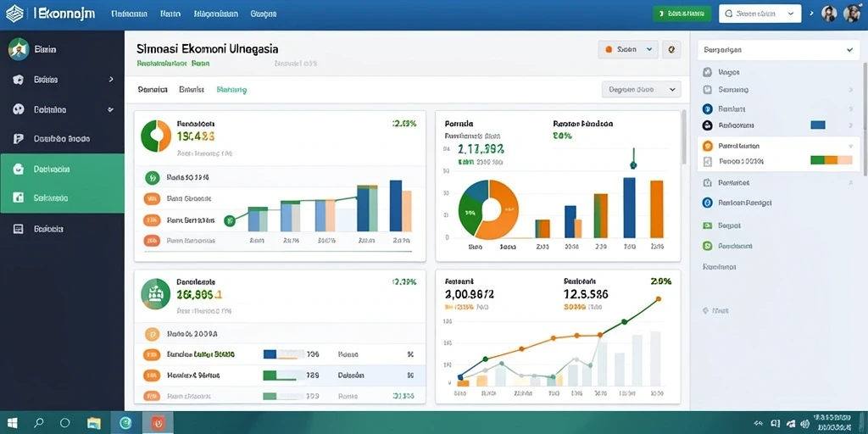Click the pie chart in the upper-right card
Image resolution: width=868 pixels, height=434 pixels.
[x=489, y=209]
